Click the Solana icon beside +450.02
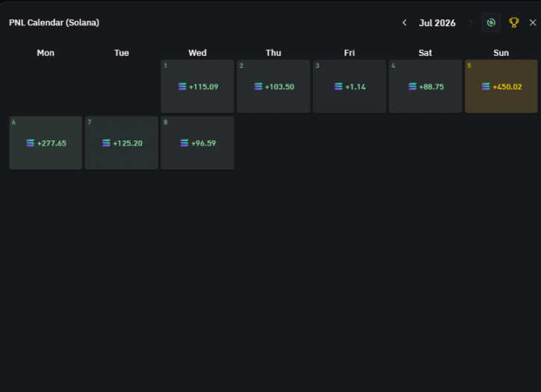 coord(486,87)
